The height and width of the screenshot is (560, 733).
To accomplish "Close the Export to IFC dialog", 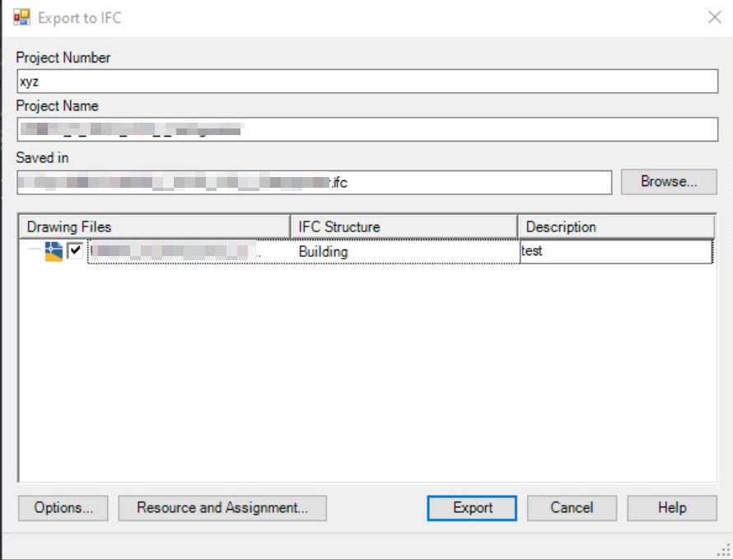I will [x=714, y=16].
